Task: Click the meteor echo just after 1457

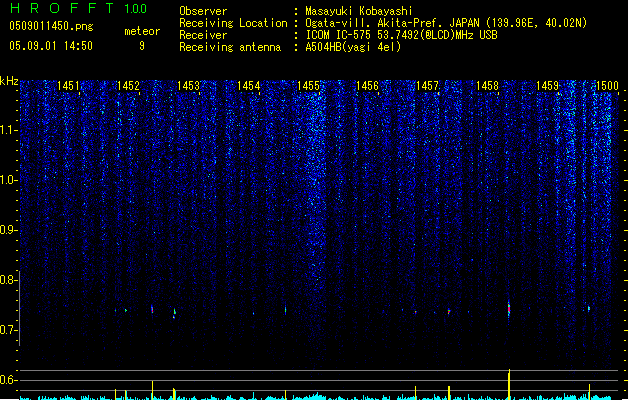Action: [x=449, y=311]
